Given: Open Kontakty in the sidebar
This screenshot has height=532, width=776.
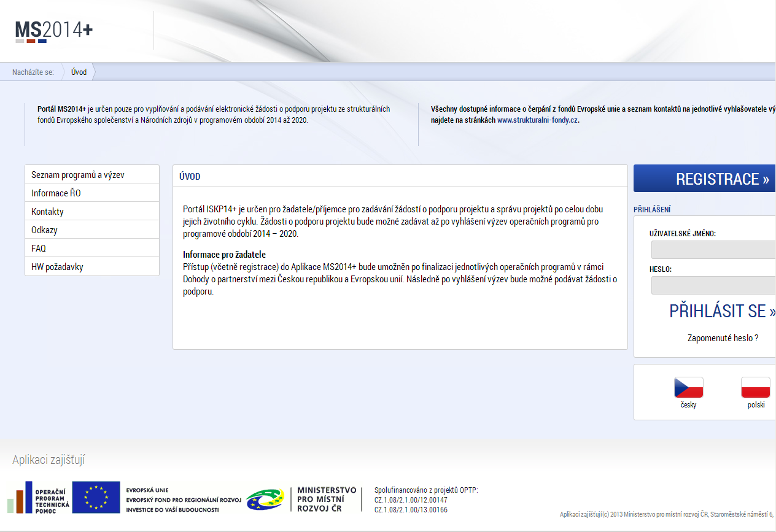Looking at the screenshot, I should point(92,211).
